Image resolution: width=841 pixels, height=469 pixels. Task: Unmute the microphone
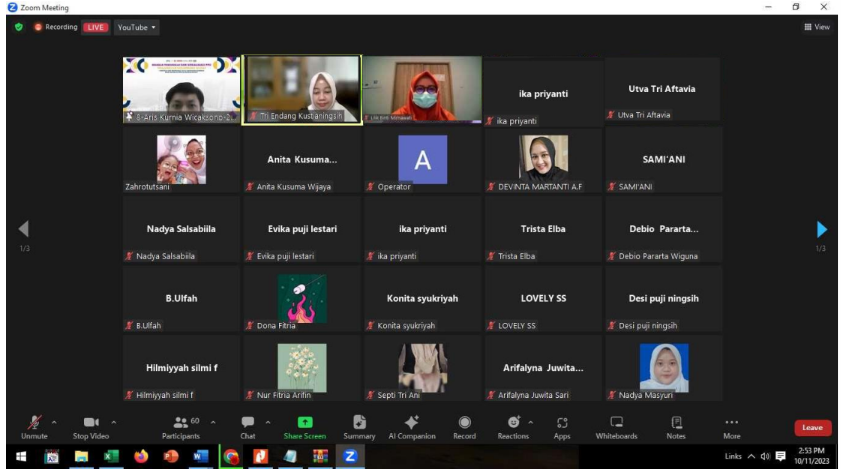(x=34, y=427)
